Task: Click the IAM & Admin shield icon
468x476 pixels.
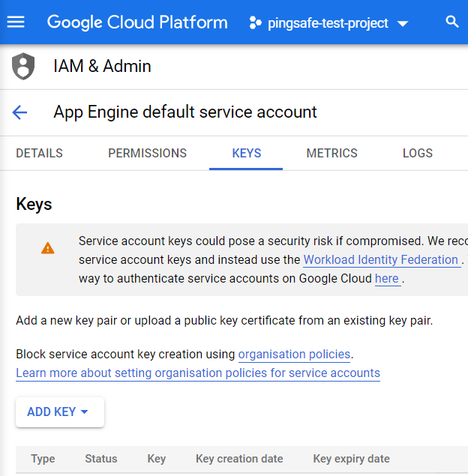Action: point(23,67)
